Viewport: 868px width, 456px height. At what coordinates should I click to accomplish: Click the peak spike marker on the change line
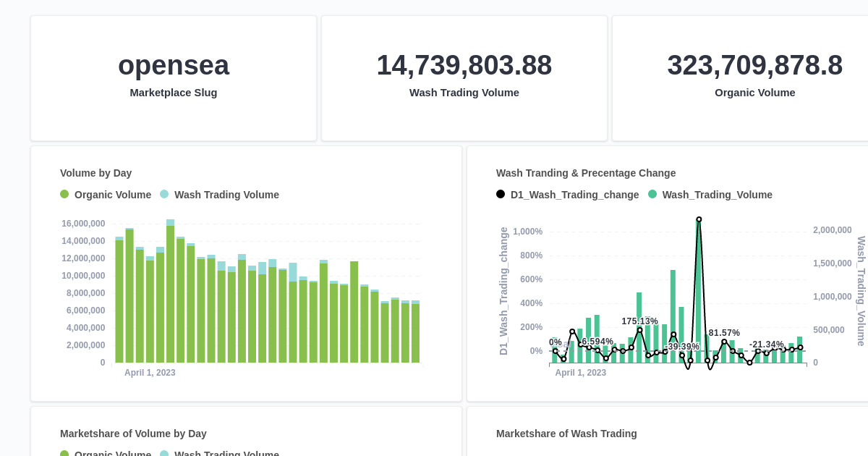tap(699, 219)
